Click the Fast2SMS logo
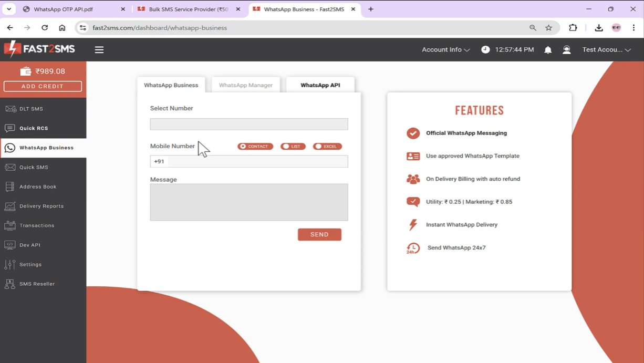Viewport: 644px width, 363px height. pos(39,49)
